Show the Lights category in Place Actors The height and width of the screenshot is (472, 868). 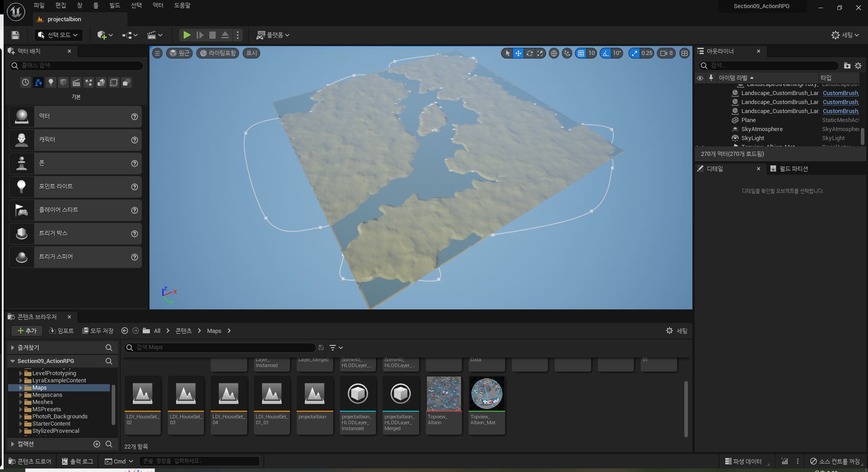click(x=51, y=82)
